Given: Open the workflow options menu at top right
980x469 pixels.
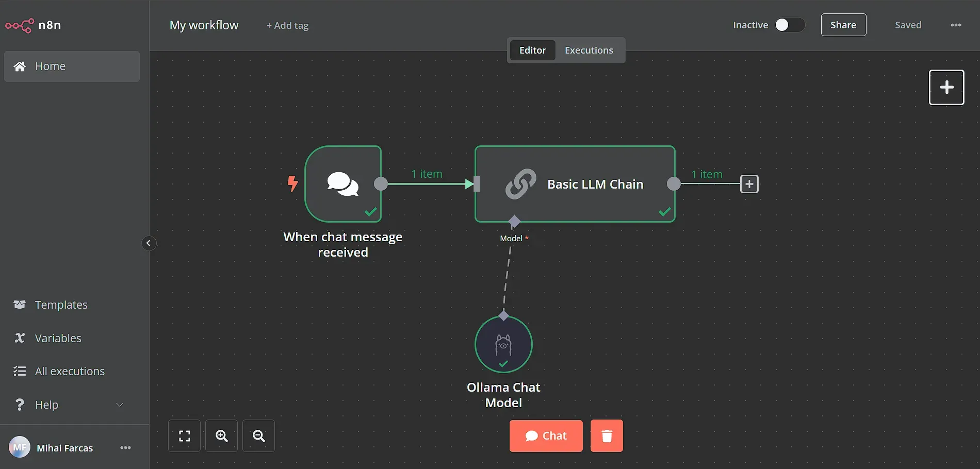Looking at the screenshot, I should 957,25.
